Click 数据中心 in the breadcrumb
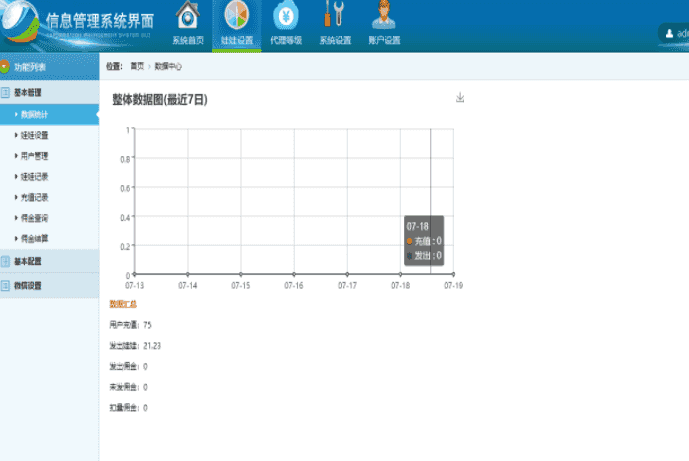 coord(168,66)
